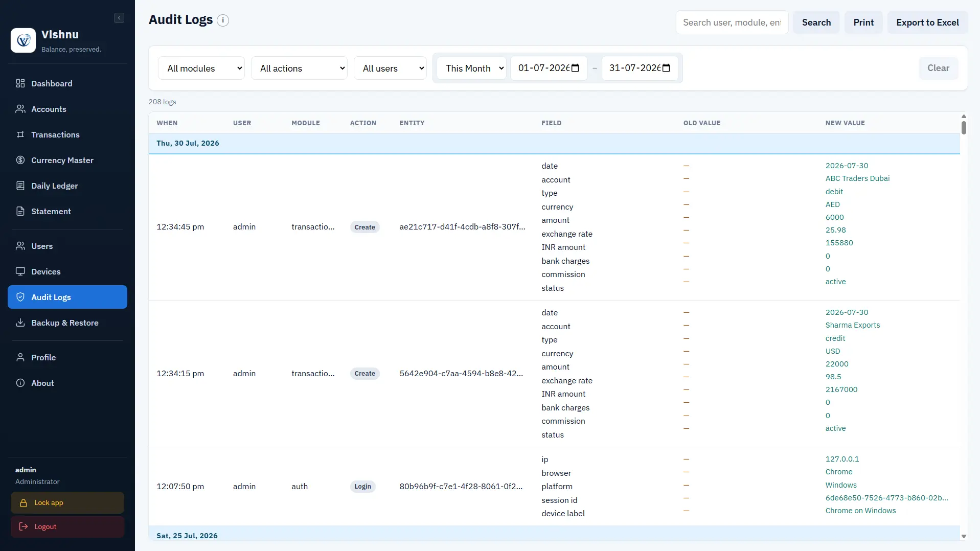Click the Thu, 30 Jul, 2026 group header
The height and width of the screenshot is (551, 980).
pos(554,144)
